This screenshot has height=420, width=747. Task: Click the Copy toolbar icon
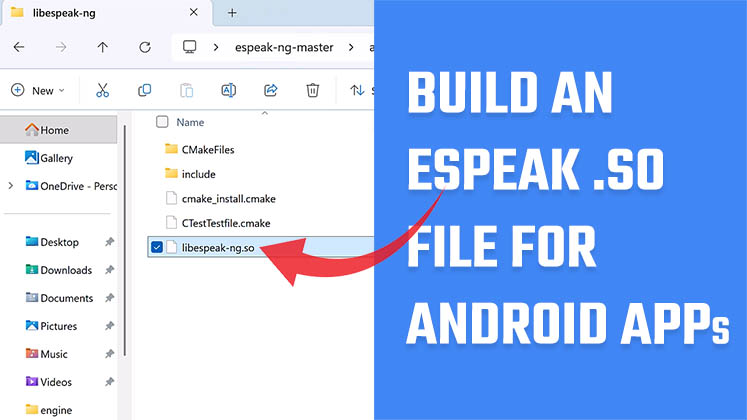(x=144, y=90)
